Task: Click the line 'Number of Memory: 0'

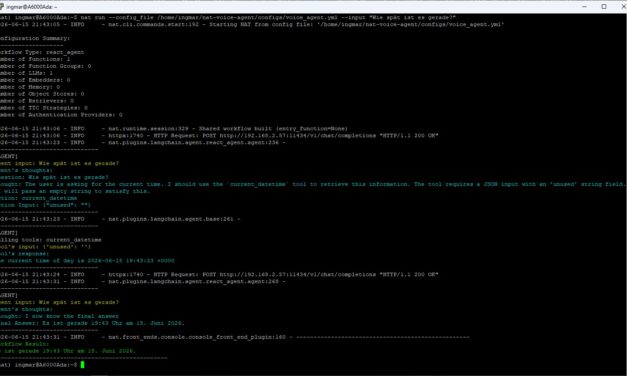Action: pyautogui.click(x=30, y=87)
